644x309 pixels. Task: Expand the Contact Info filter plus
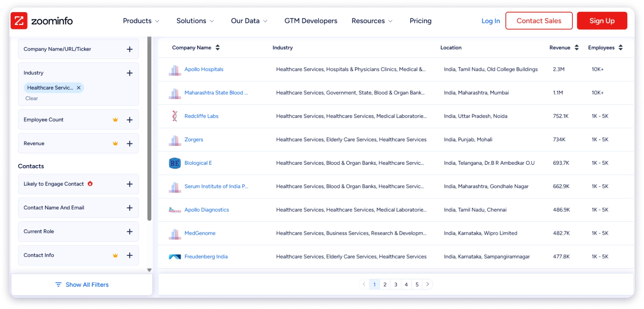(130, 255)
